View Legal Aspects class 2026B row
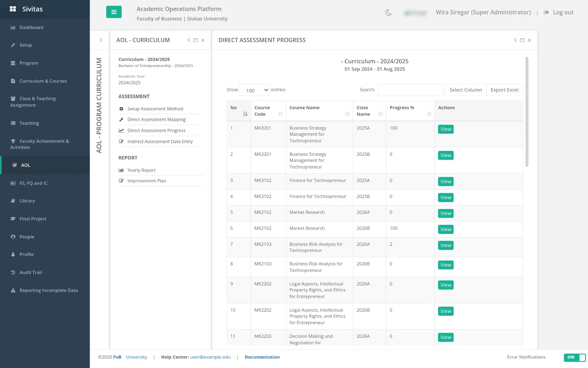 (x=446, y=311)
